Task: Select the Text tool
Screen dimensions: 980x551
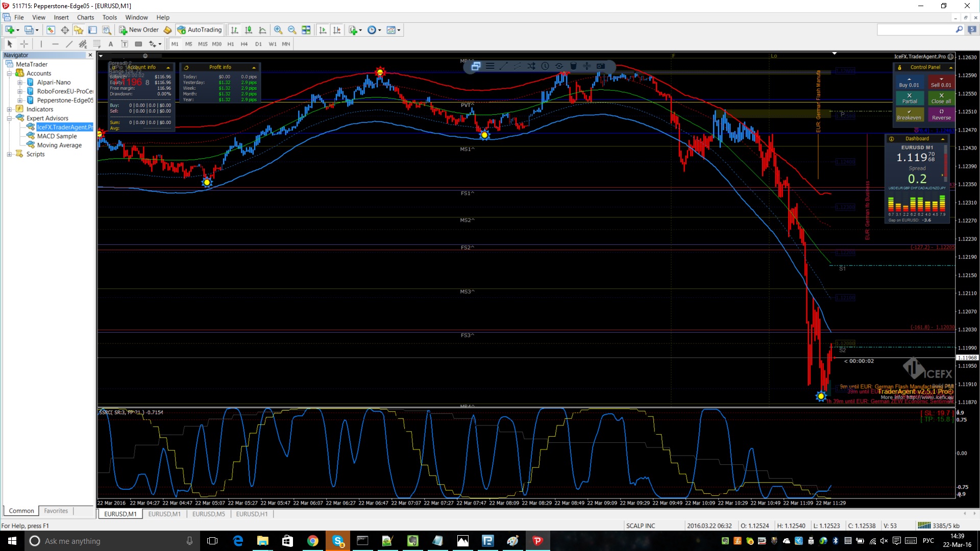Action: coord(110,44)
